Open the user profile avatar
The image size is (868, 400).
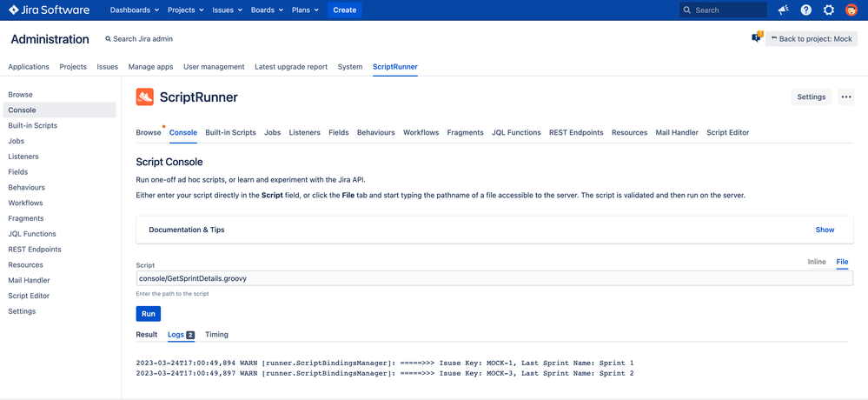point(851,10)
